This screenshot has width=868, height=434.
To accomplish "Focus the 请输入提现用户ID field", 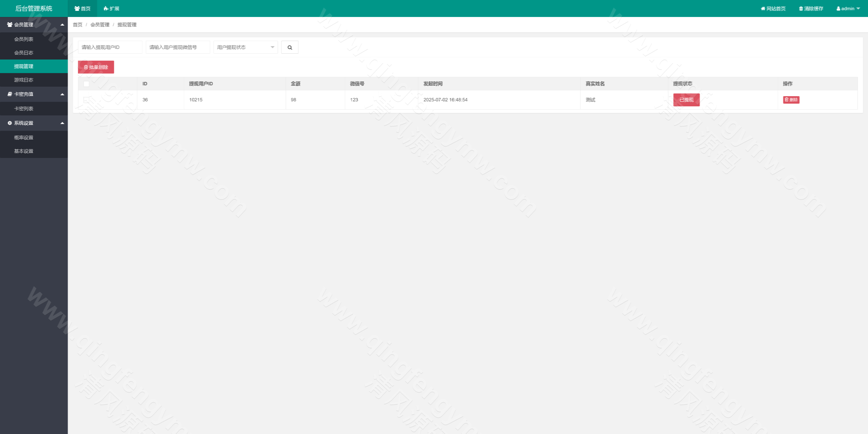I will pos(110,47).
